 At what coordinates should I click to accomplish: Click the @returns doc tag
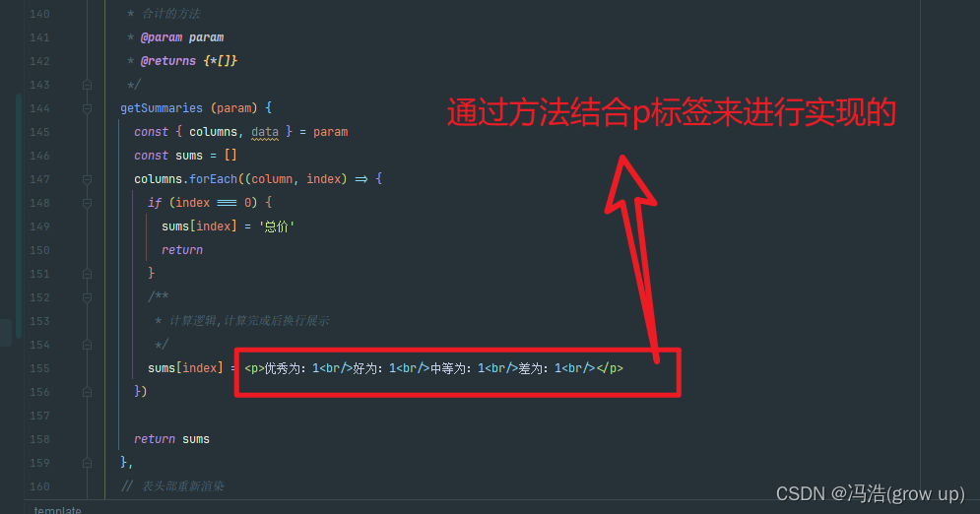(x=168, y=61)
